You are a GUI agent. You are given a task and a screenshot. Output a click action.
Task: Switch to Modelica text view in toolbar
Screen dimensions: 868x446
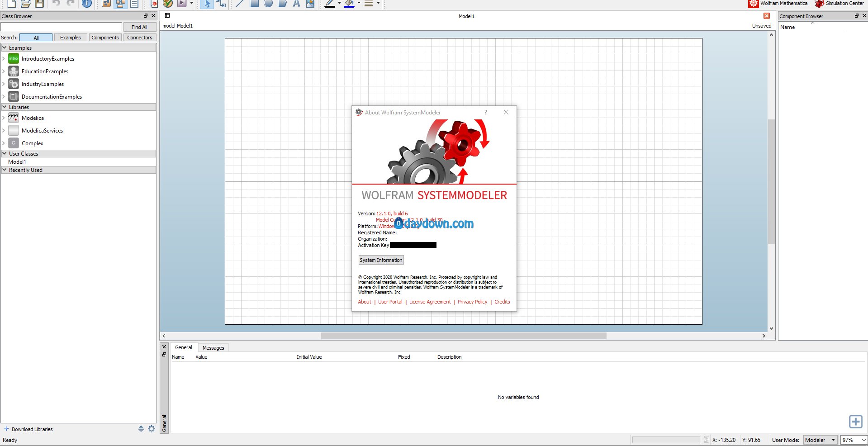pos(134,4)
